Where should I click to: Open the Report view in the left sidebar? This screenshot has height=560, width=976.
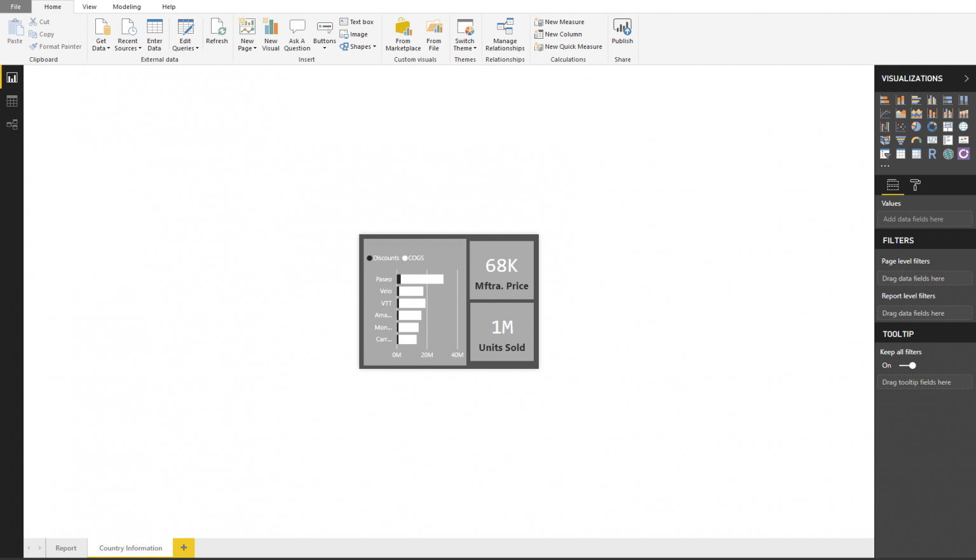coord(12,77)
